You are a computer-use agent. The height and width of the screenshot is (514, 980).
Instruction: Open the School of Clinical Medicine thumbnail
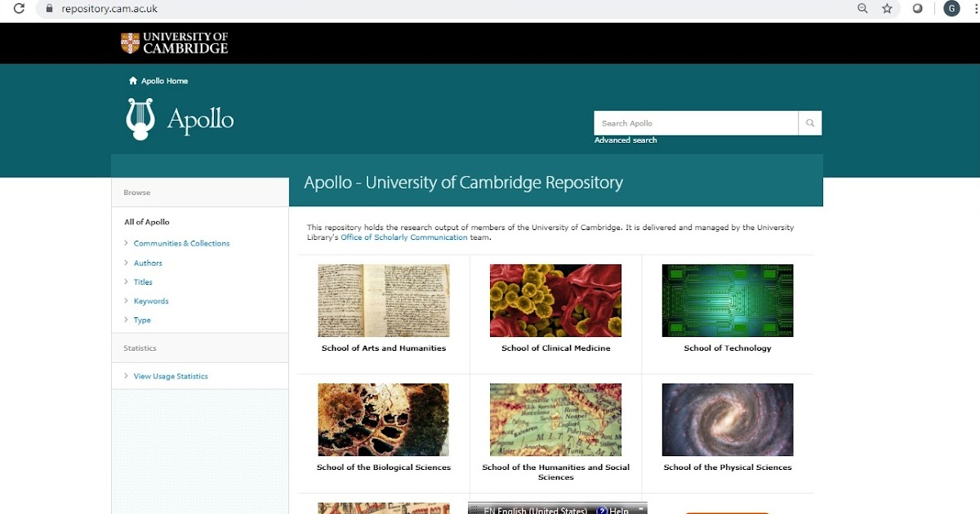555,300
